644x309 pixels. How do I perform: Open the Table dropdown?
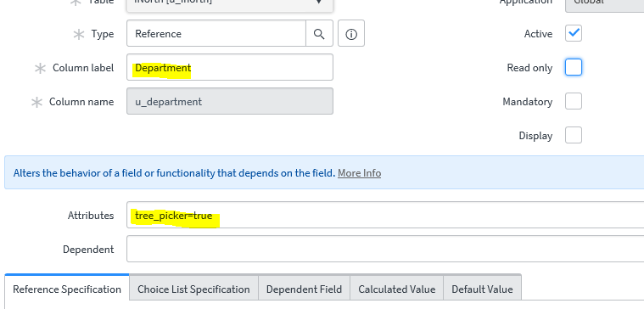(230, 5)
